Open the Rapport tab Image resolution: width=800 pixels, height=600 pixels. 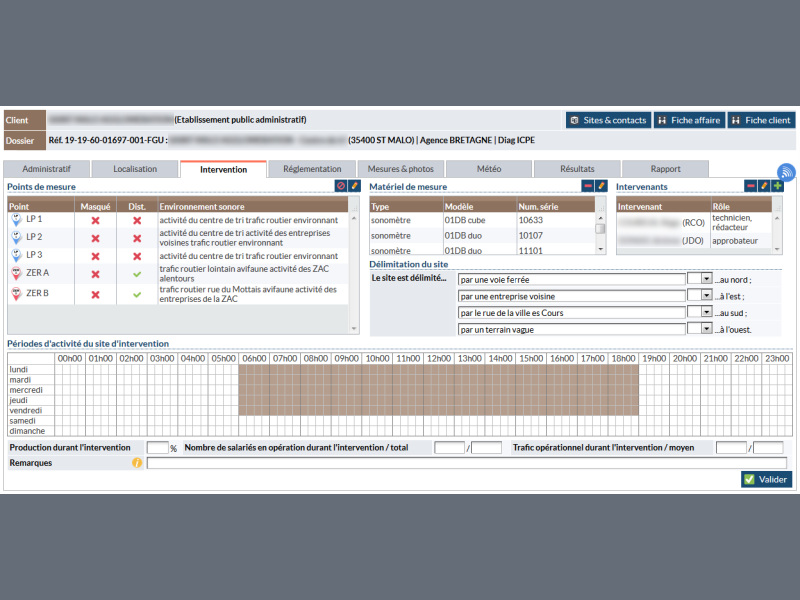point(665,169)
